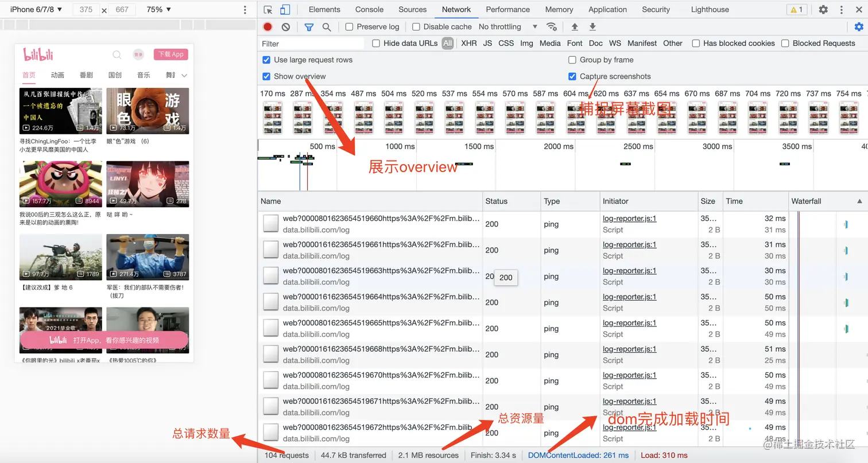Open the Sources tab
Screen dimensions: 868x463
tap(413, 10)
